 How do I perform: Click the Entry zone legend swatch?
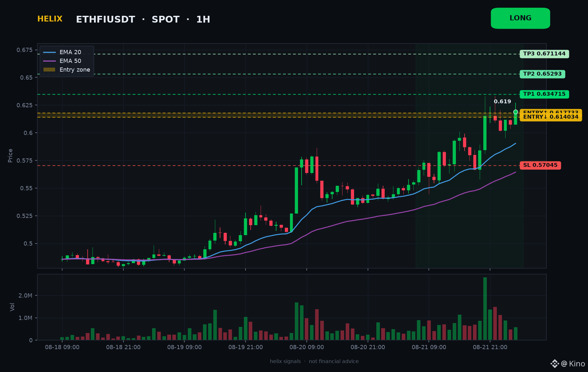[49, 70]
